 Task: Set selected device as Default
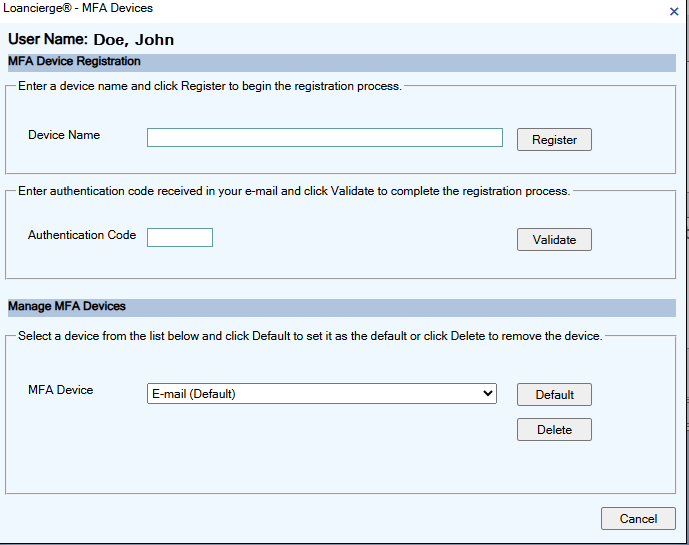554,395
